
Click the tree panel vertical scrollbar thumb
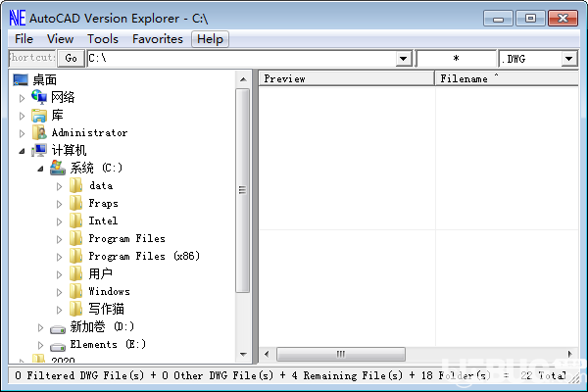click(243, 190)
